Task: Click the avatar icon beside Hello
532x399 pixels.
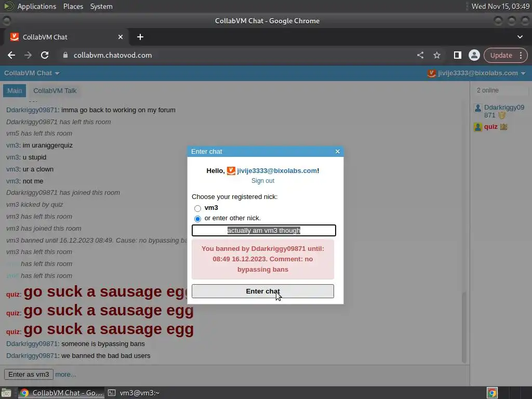Action: [x=231, y=170]
